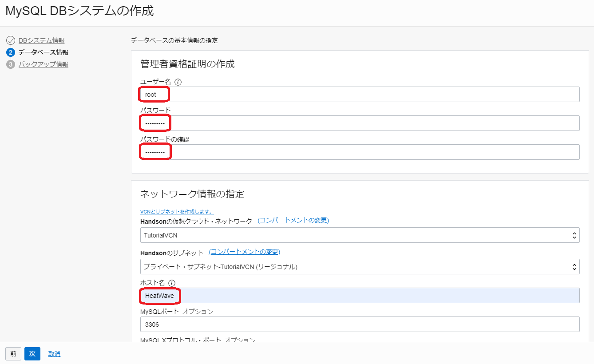The height and width of the screenshot is (364, 594).
Task: Open the TutorialVCN network dropdown
Action: pyautogui.click(x=359, y=235)
